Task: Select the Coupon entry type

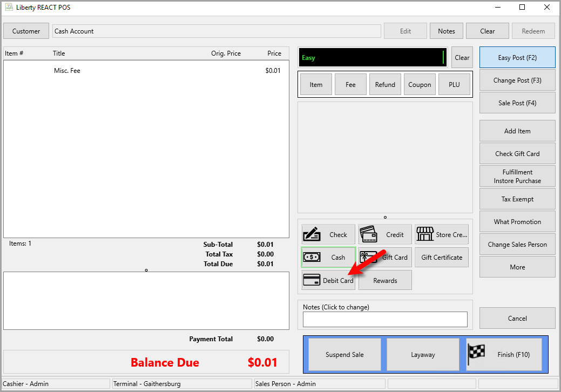Action: 420,84
